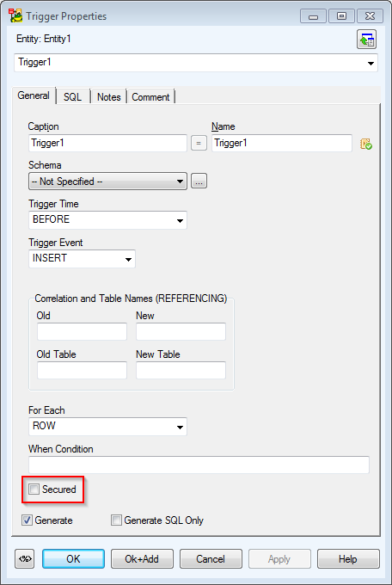Enable the Secured checkbox
This screenshot has height=585, width=392.
[34, 490]
